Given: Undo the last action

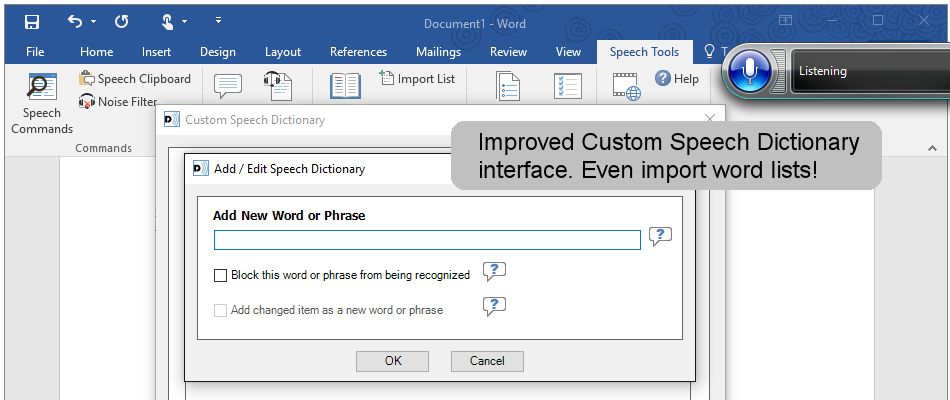Looking at the screenshot, I should pyautogui.click(x=75, y=22).
